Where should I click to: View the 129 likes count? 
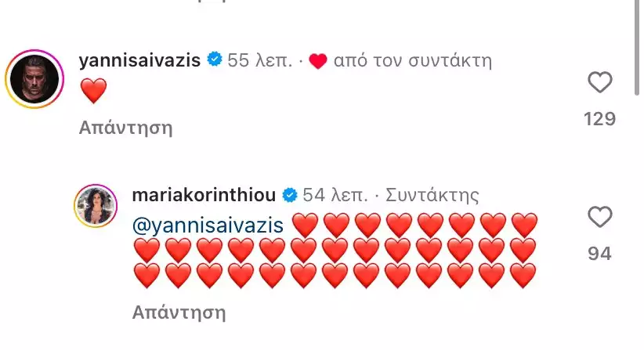[x=600, y=119]
